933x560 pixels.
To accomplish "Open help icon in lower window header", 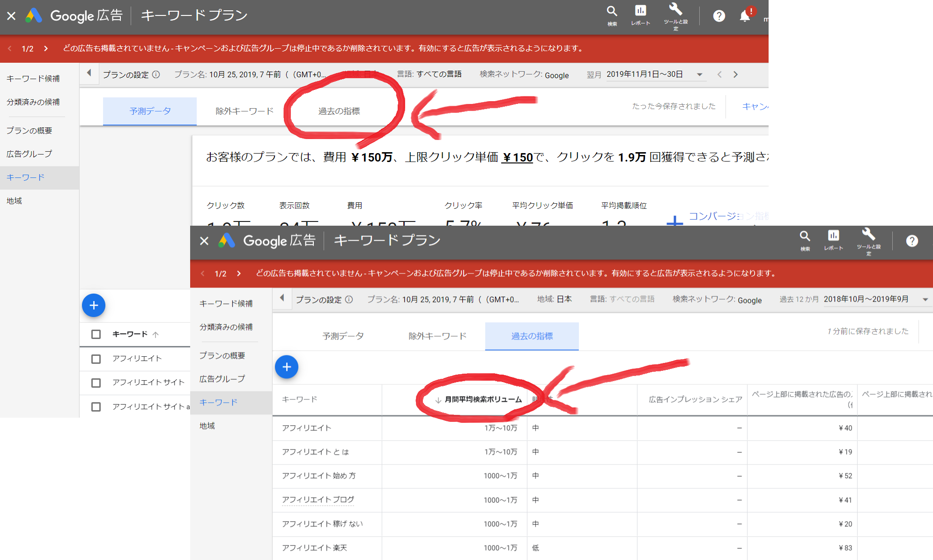I will (x=912, y=241).
